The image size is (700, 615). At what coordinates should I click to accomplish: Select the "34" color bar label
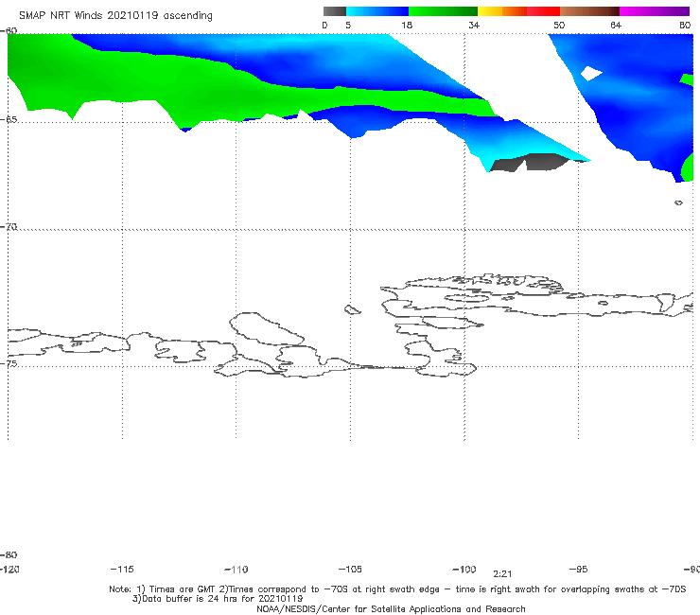click(474, 26)
